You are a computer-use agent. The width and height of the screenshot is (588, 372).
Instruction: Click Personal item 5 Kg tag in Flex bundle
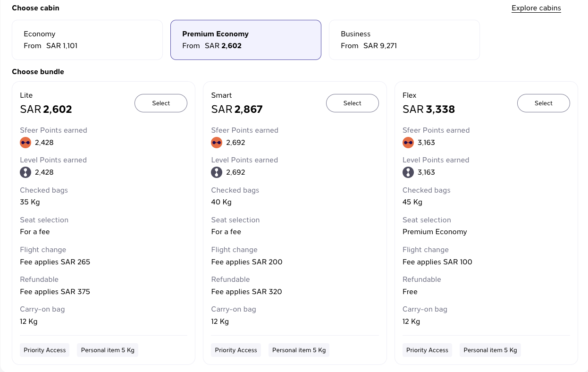(490, 350)
